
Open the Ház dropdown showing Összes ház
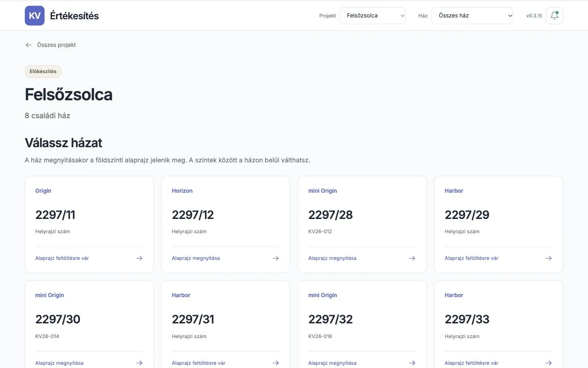click(x=472, y=16)
